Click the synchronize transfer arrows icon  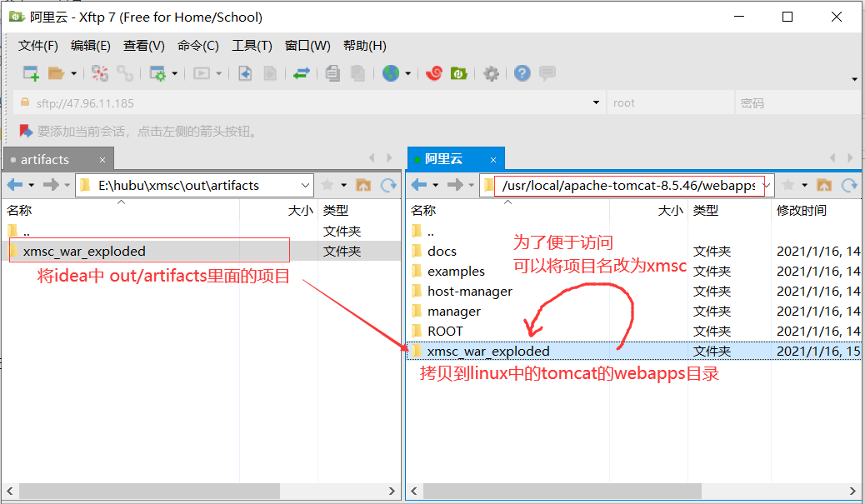pyautogui.click(x=302, y=73)
